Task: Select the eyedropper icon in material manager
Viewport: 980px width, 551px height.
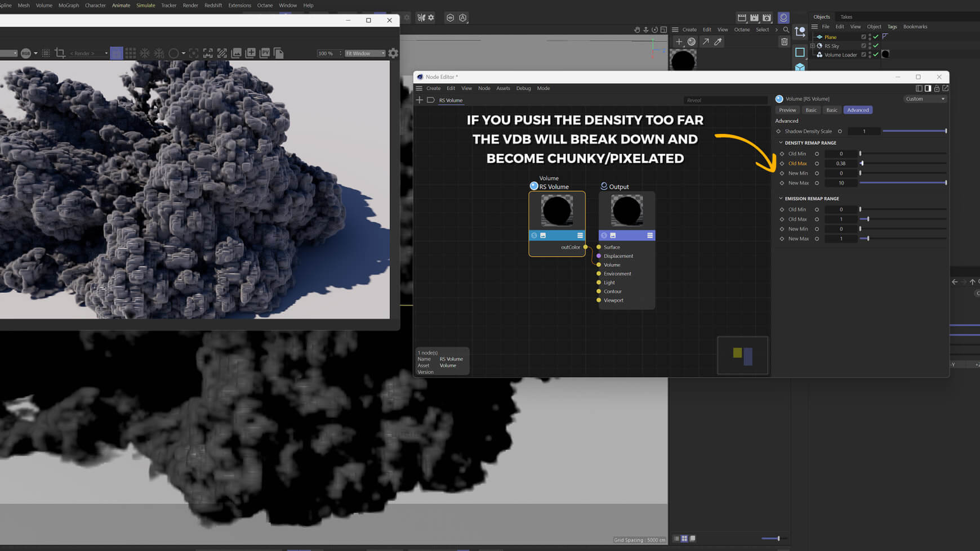Action: click(x=718, y=42)
